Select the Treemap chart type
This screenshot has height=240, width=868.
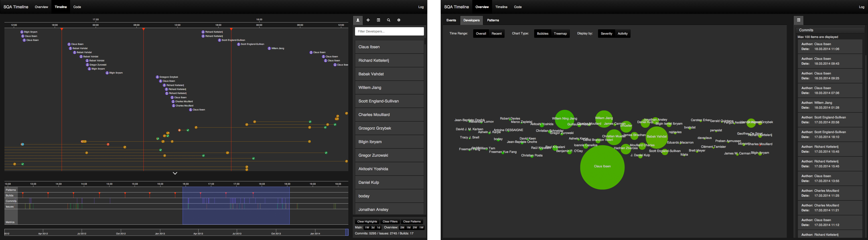pos(560,34)
